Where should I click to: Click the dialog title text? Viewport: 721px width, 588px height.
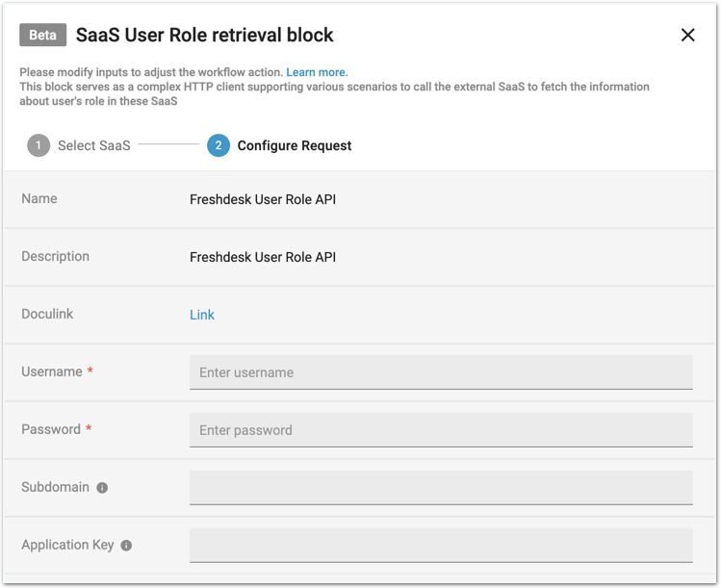point(204,36)
